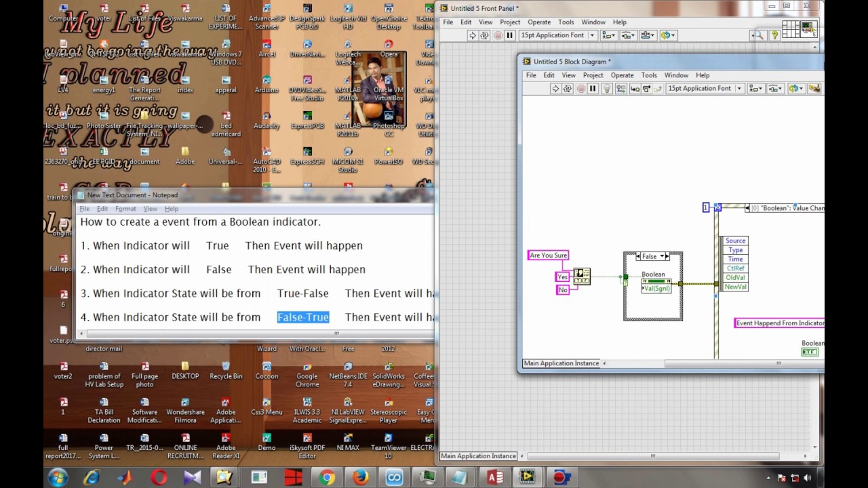Screen dimensions: 868x488
Task: Select 'Are You Sure' string constant
Action: (548, 256)
